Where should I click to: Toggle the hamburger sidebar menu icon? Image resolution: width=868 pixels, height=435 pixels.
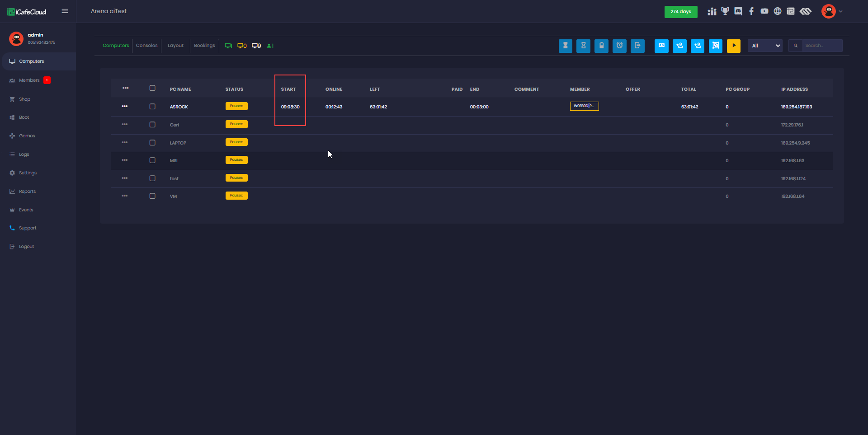click(x=65, y=11)
